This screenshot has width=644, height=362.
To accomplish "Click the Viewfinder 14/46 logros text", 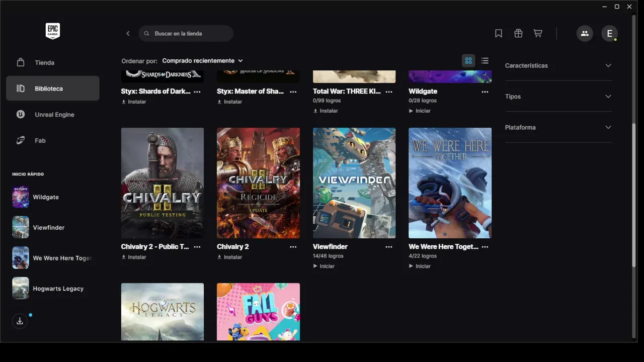I will [328, 256].
